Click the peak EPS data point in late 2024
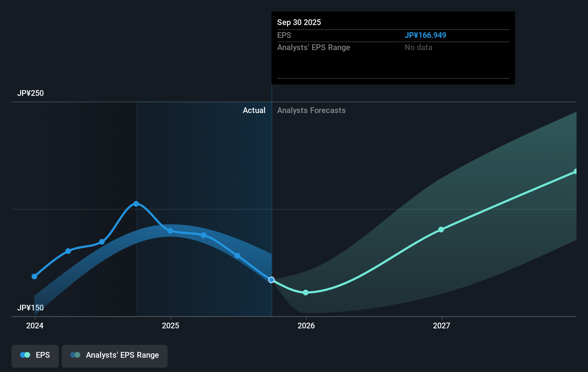 [x=136, y=204]
